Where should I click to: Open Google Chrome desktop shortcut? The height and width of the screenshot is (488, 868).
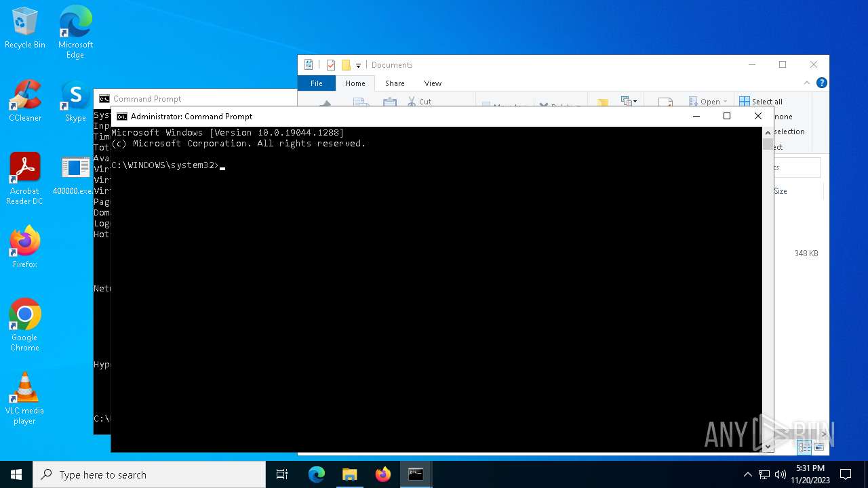25,325
